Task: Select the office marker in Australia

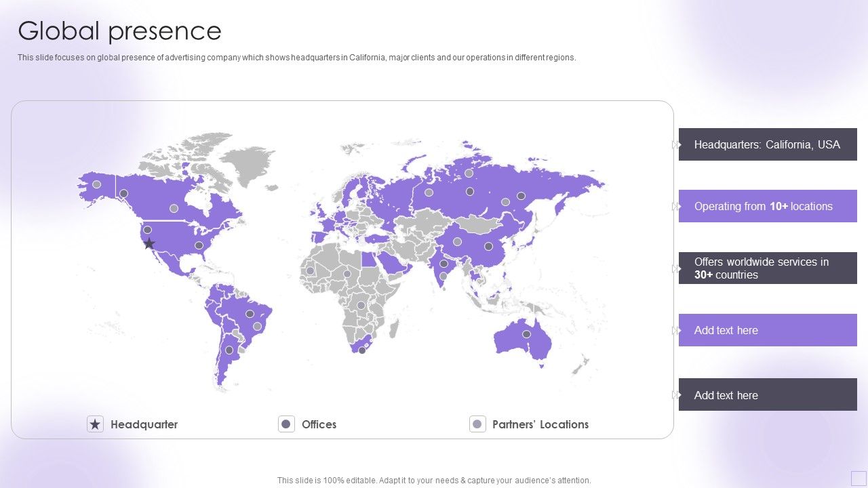Action: point(526,334)
